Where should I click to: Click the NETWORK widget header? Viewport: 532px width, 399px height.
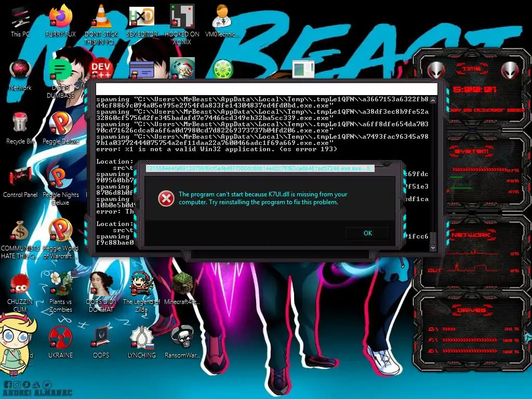pos(472,234)
